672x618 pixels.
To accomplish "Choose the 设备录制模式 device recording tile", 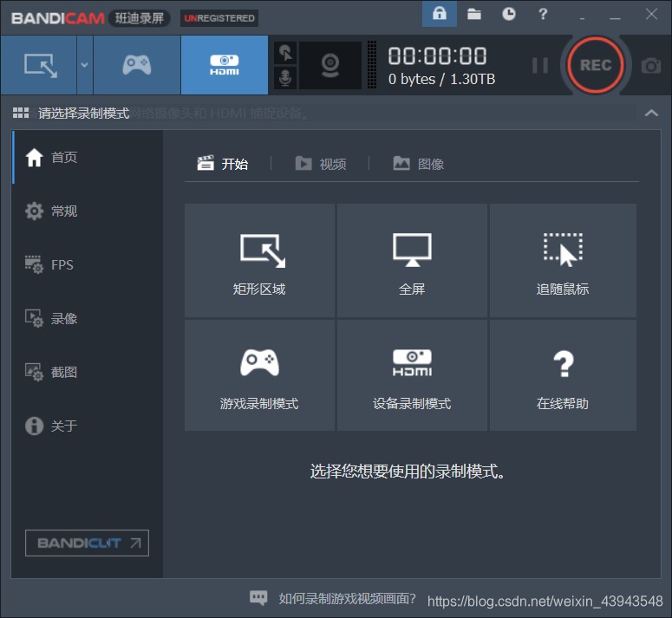I will [412, 375].
